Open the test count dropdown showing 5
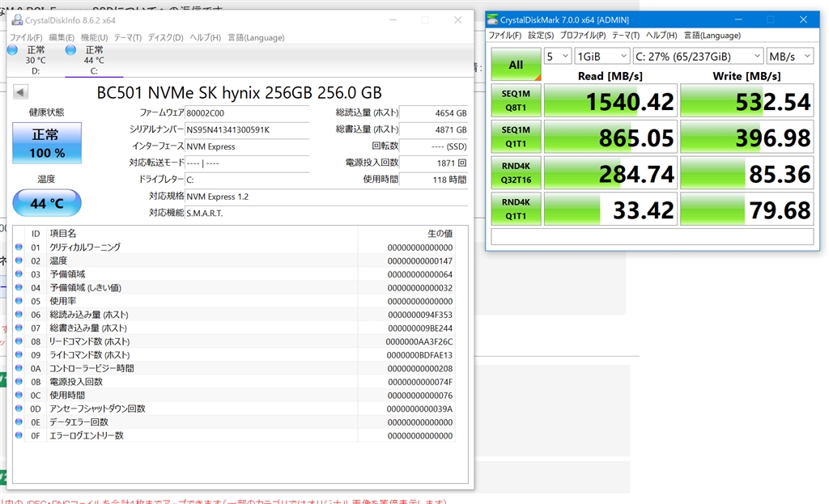Viewport: 829px width, 504px height. point(558,56)
